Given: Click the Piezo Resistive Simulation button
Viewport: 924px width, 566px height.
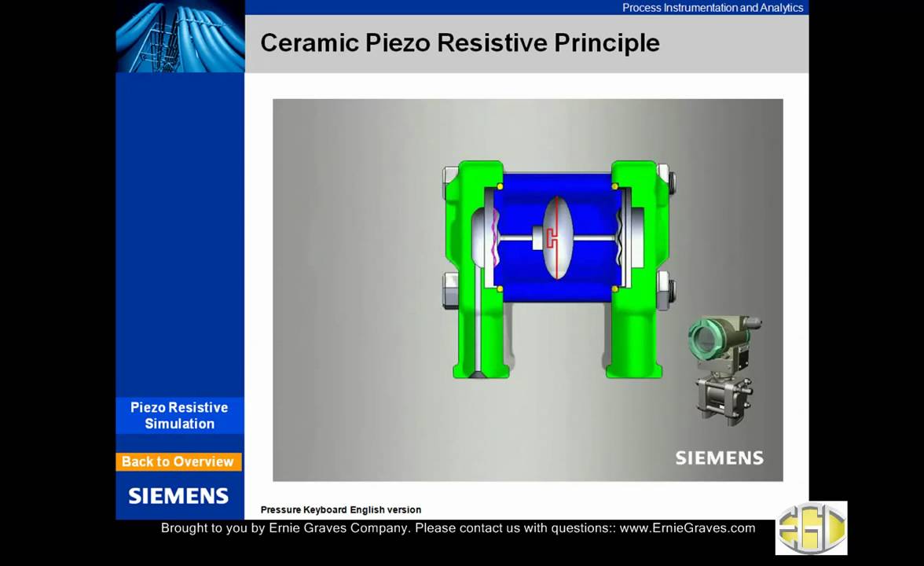Looking at the screenshot, I should click(180, 416).
